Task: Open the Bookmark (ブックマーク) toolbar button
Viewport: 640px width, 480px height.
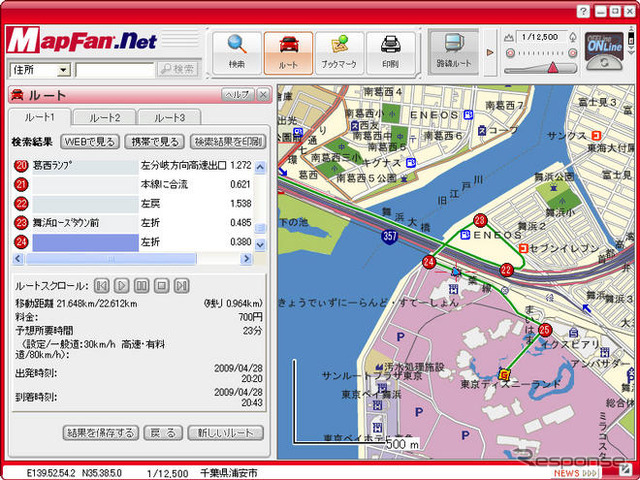Action: click(339, 53)
